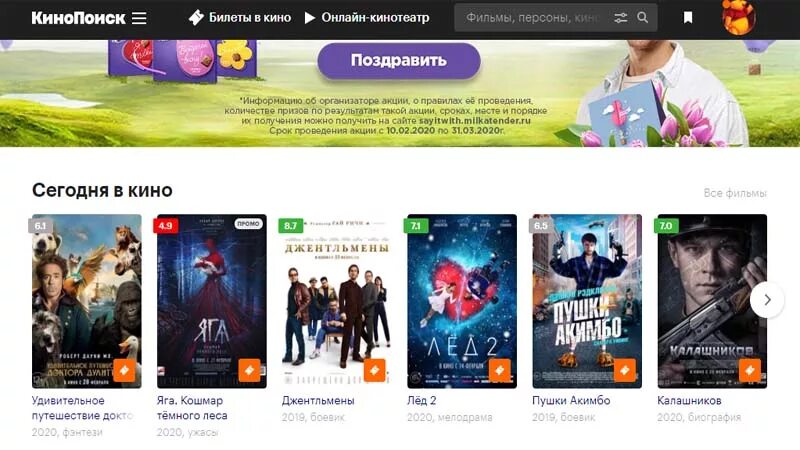
Task: Open the bookmarks flag icon
Action: pos(688,18)
